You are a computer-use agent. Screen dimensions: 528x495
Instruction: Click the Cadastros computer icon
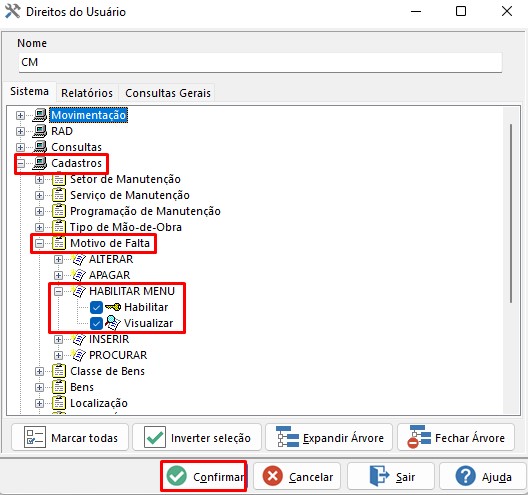coord(40,163)
